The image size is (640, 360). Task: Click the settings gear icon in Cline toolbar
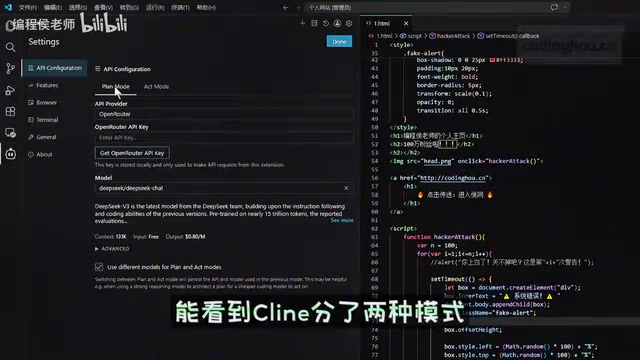[349, 23]
